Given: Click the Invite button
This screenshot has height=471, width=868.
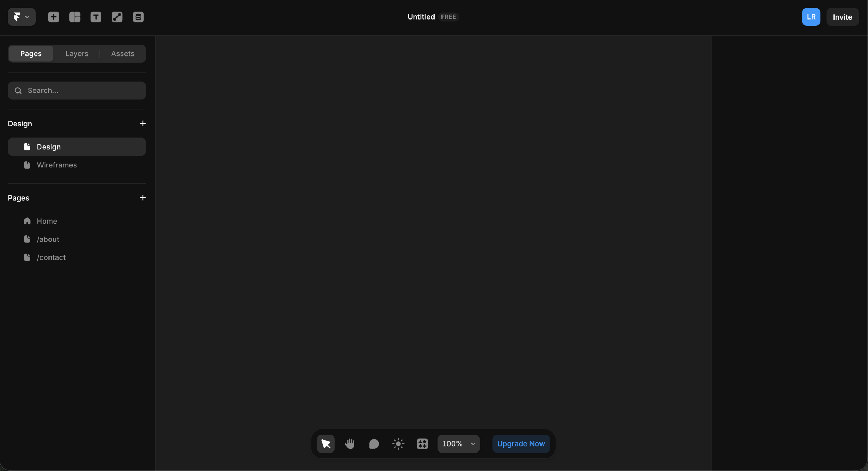Looking at the screenshot, I should click(x=842, y=17).
